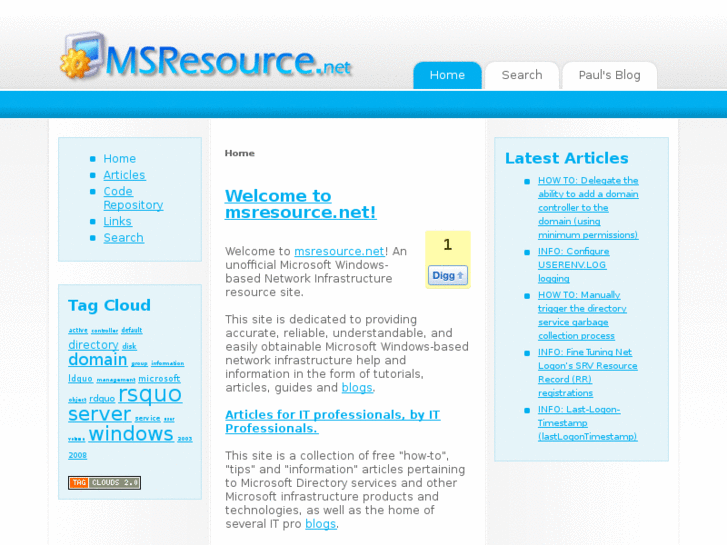Choose Search in the sidebar menu
Image resolution: width=727 pixels, height=545 pixels.
pyautogui.click(x=123, y=237)
